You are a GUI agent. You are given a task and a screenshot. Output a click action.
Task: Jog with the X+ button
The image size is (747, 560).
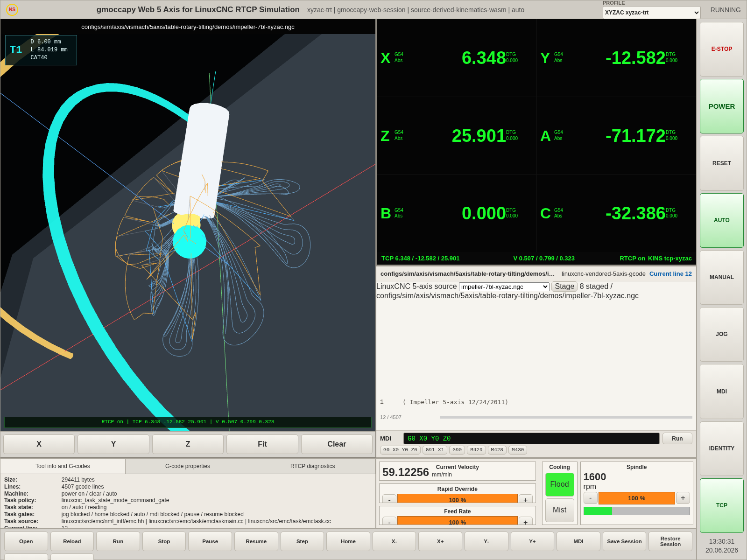click(x=440, y=541)
